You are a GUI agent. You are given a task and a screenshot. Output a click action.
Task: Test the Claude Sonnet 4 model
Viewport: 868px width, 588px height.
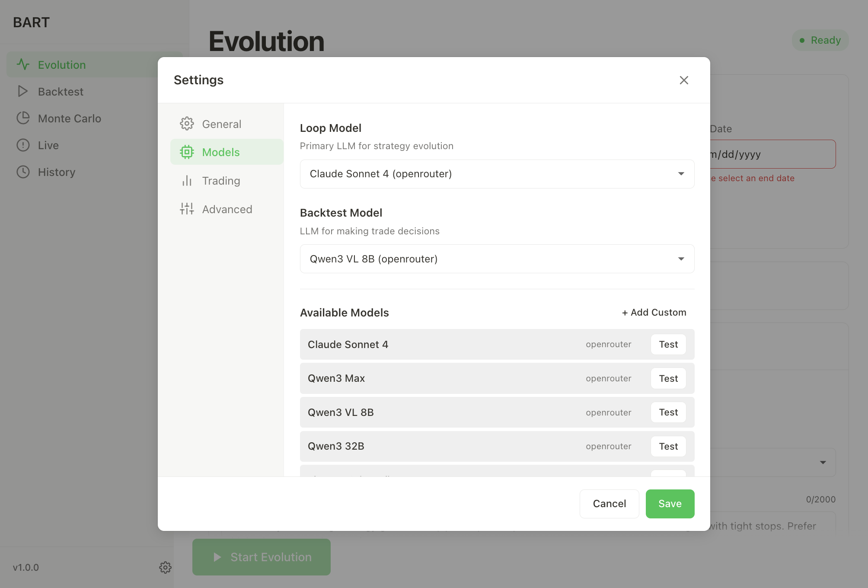coord(668,344)
